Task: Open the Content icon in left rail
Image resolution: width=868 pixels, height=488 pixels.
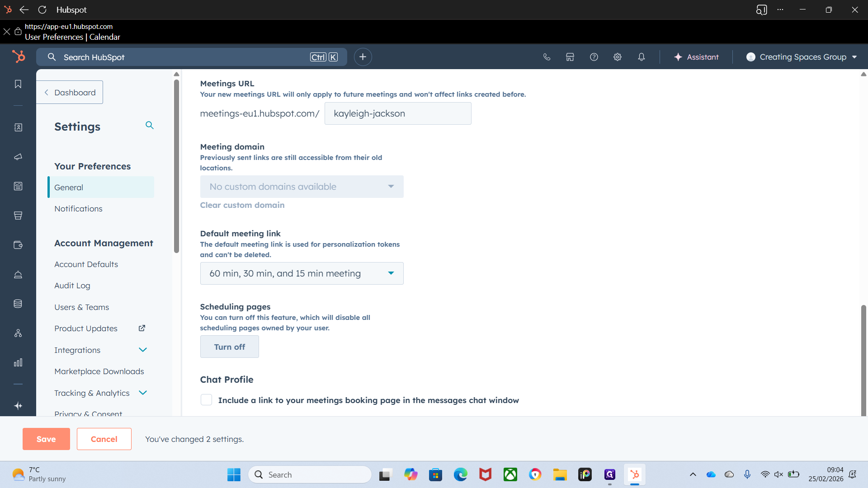Action: click(18, 186)
